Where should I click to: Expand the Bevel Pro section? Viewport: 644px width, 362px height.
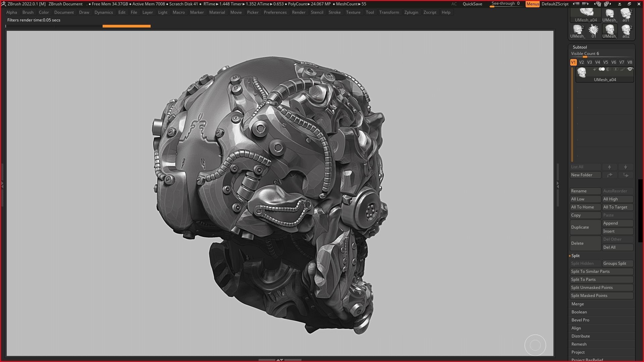pos(580,320)
